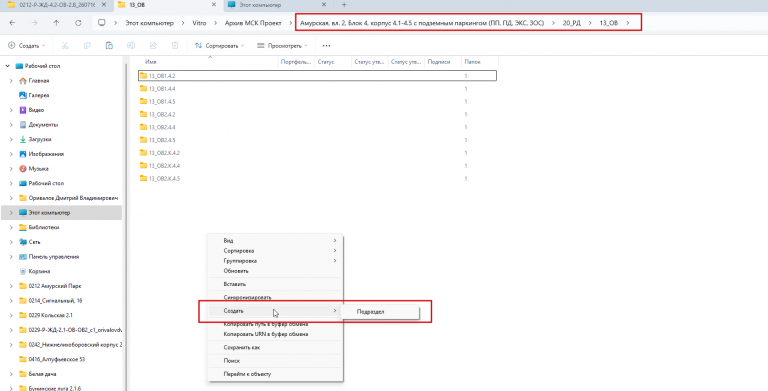Click the Up directory arrow
The height and width of the screenshot is (391, 768).
point(56,23)
